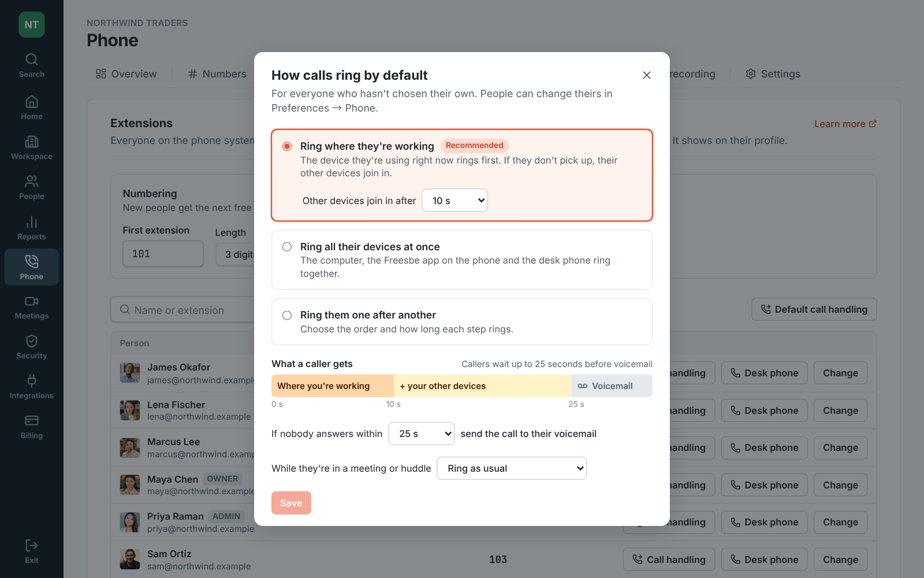
Task: Open Billing in the sidebar
Action: (x=32, y=427)
